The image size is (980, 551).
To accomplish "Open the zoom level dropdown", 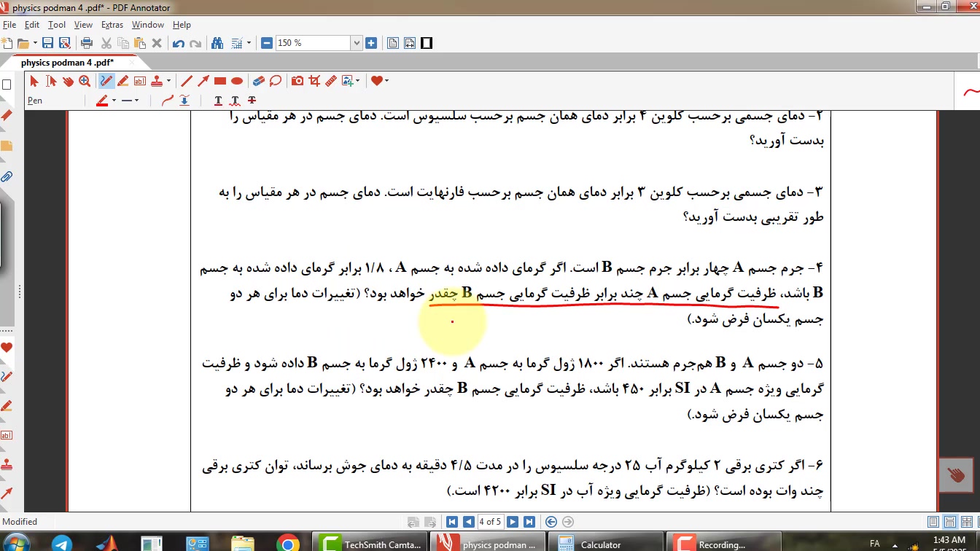I will coord(357,43).
